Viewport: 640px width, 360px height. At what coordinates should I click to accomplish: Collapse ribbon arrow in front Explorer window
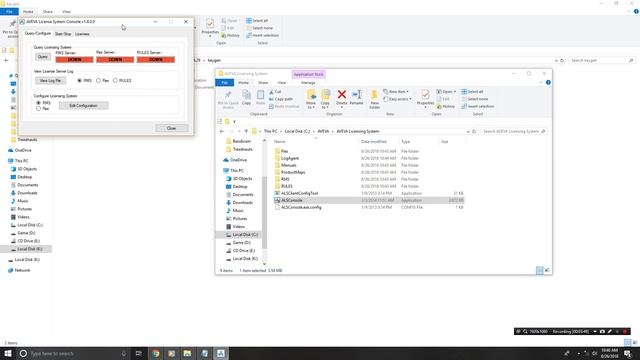541,82
